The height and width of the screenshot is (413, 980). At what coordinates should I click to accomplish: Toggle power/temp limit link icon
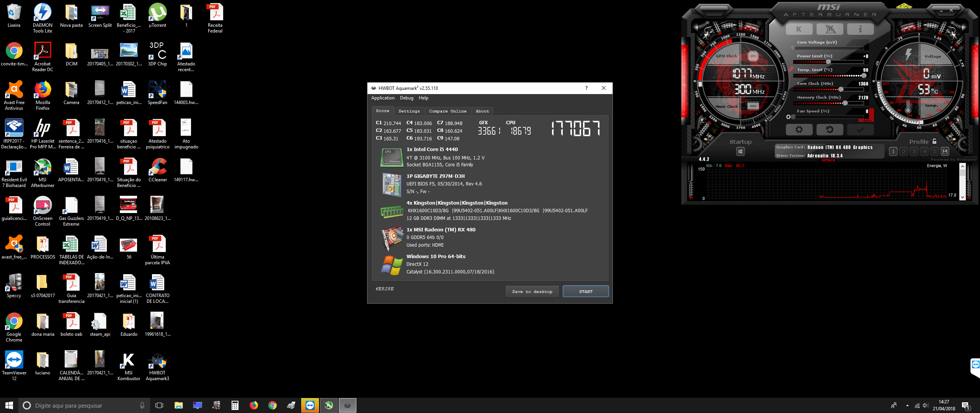pyautogui.click(x=791, y=69)
